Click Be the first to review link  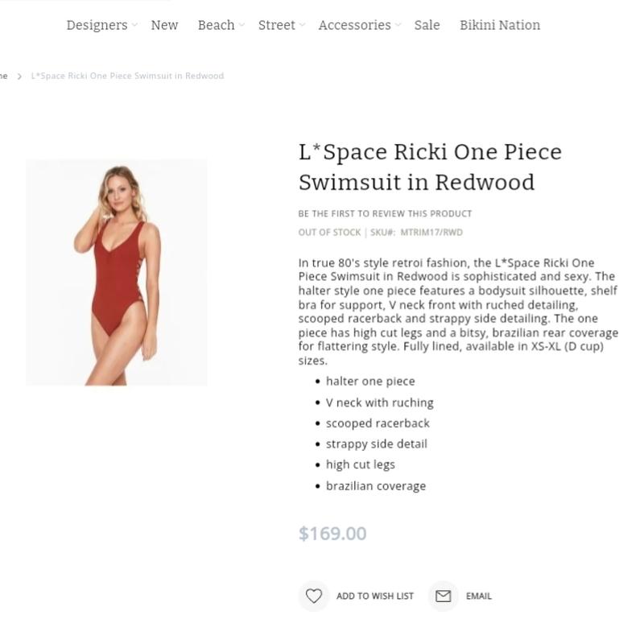coord(385,213)
